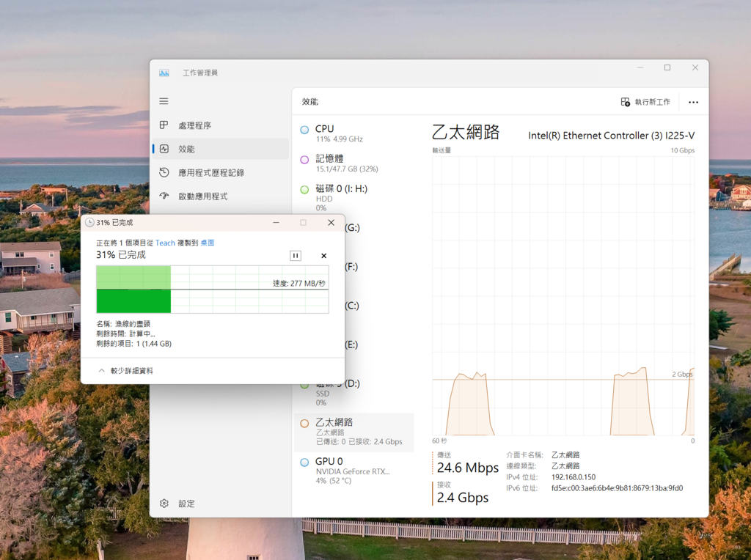Viewport: 751px width, 560px height.
Task: Open the three-dot more options menu
Action: (693, 102)
